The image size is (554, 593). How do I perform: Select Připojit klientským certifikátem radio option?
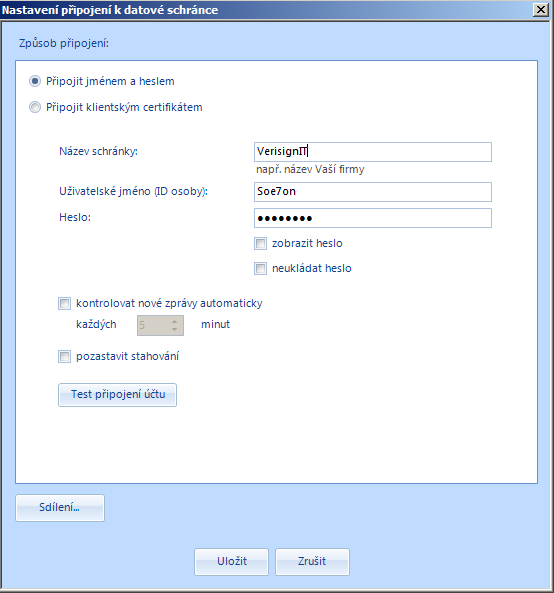click(x=35, y=107)
